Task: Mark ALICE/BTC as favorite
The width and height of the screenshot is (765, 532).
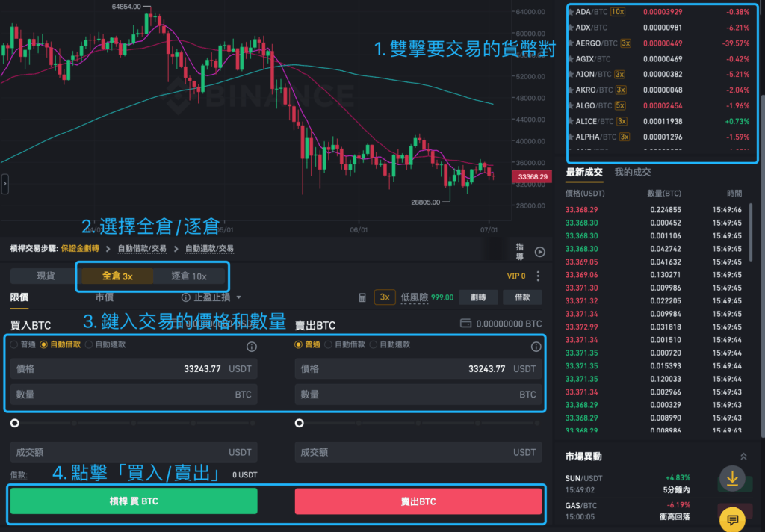Action: coord(570,121)
